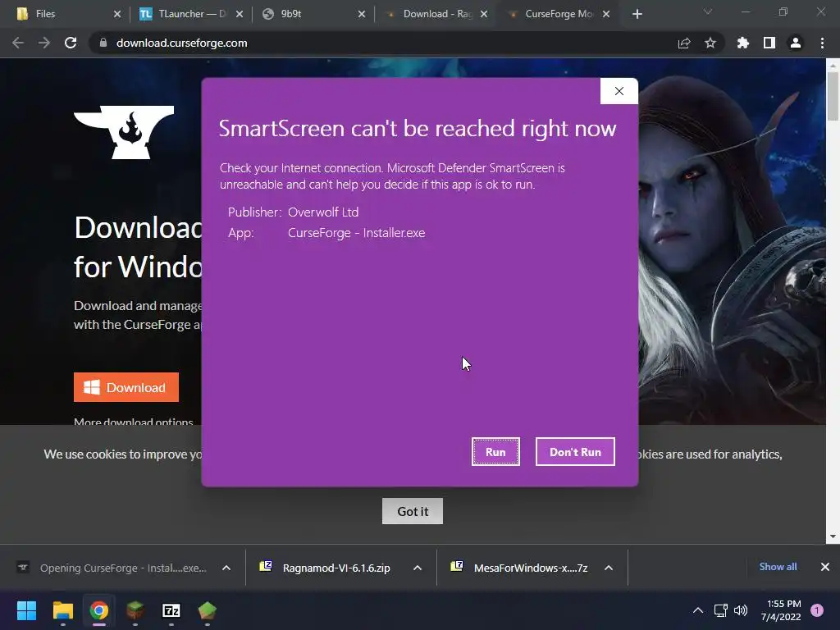Open Windows Start menu

(x=26, y=610)
